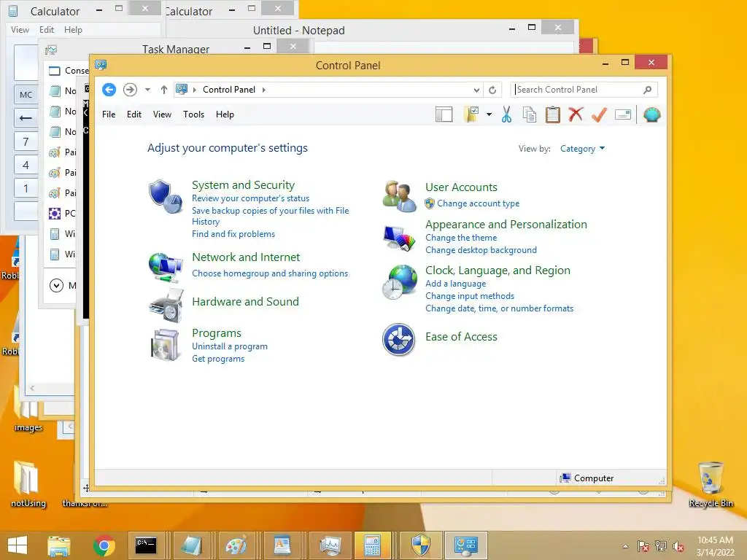
Task: Toggle the preview pane layout icon
Action: tap(444, 114)
